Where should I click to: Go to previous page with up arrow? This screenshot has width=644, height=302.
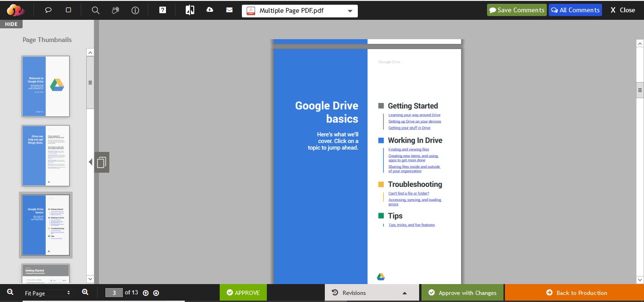tap(146, 293)
